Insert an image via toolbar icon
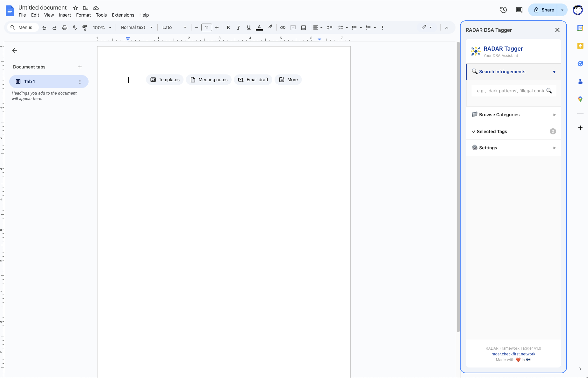The width and height of the screenshot is (588, 378). click(304, 28)
